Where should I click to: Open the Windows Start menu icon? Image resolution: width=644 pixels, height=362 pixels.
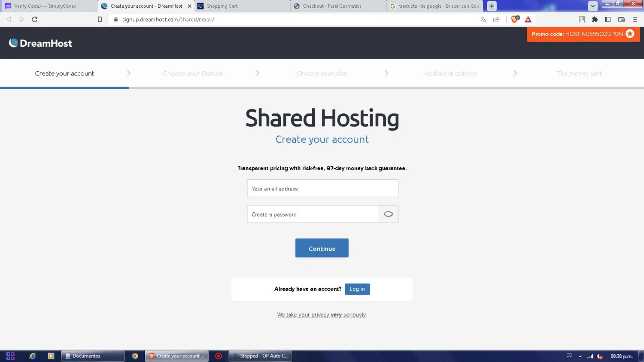click(10, 356)
